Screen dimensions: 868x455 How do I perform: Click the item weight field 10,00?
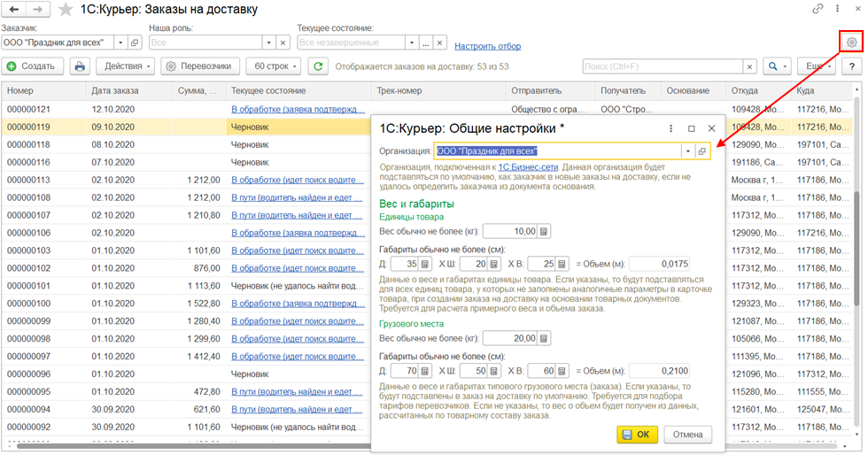tap(510, 231)
